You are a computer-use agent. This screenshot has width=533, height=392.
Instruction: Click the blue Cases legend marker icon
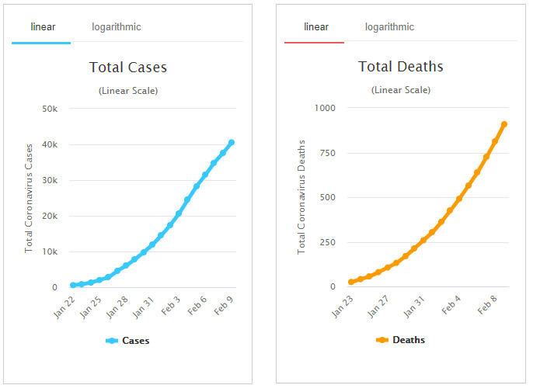111,341
